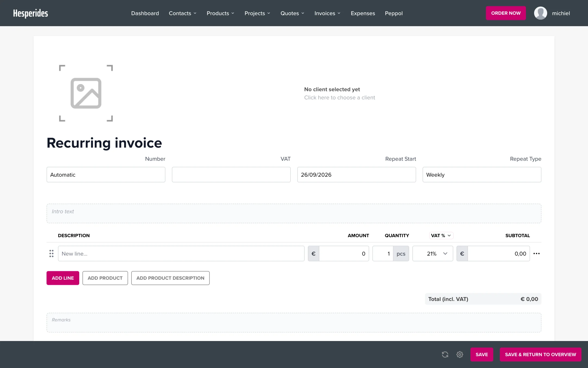588x368 pixels.
Task: Expand the Contacts menu
Action: click(x=183, y=13)
